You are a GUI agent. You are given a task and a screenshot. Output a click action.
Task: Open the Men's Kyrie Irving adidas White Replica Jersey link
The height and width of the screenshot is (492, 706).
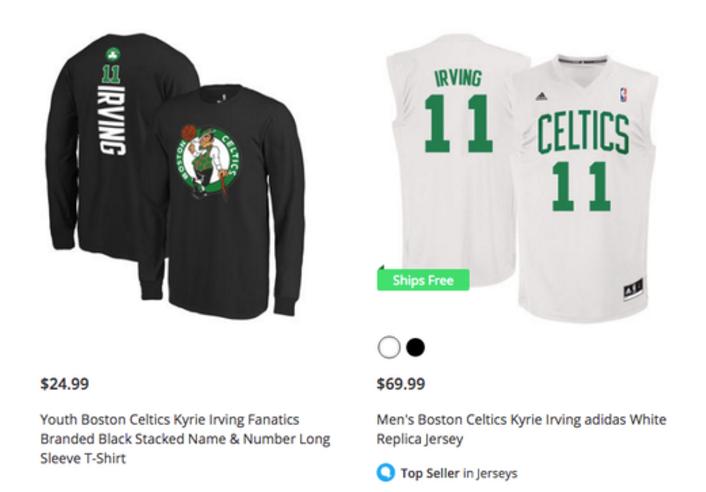coord(520,429)
